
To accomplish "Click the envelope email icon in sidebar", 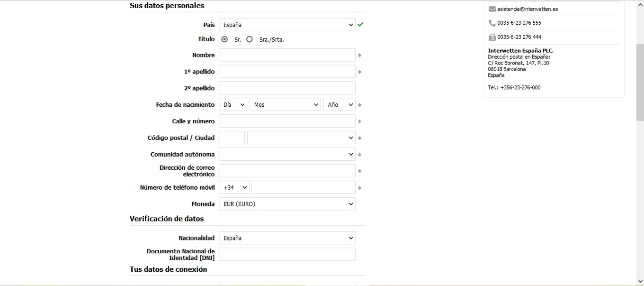I will tap(492, 9).
